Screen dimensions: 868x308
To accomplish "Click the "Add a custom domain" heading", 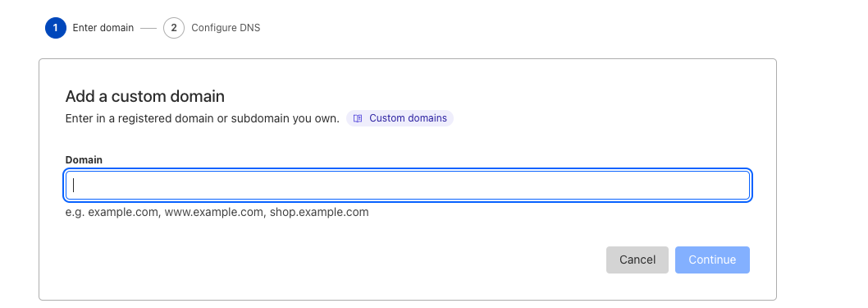I will (x=145, y=96).
